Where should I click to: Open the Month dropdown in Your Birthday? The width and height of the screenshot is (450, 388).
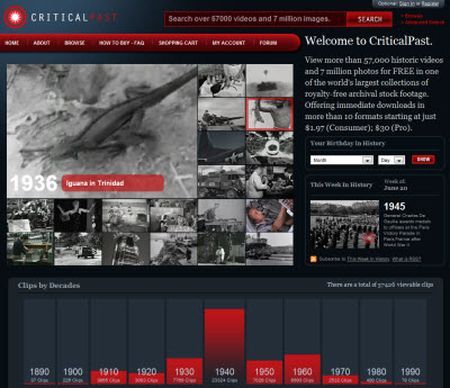[x=342, y=160]
